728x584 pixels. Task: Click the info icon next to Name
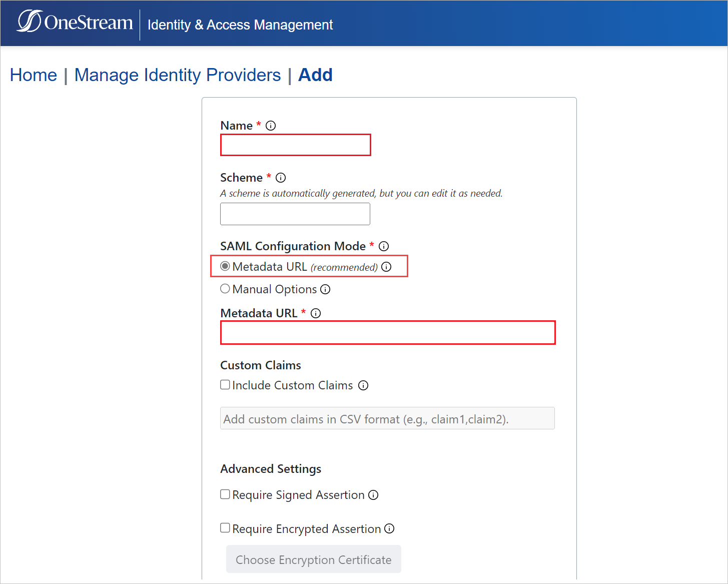tap(271, 126)
